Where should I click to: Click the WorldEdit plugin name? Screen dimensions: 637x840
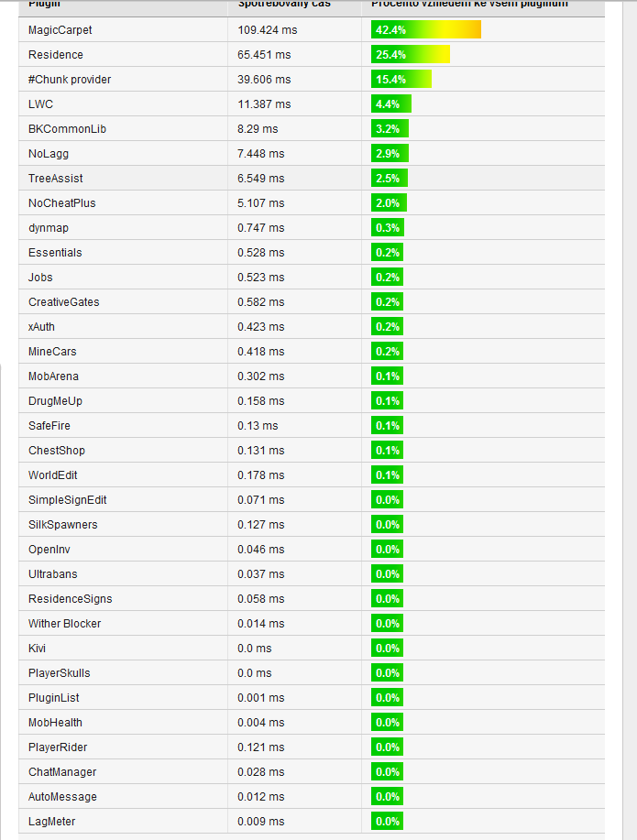53,475
